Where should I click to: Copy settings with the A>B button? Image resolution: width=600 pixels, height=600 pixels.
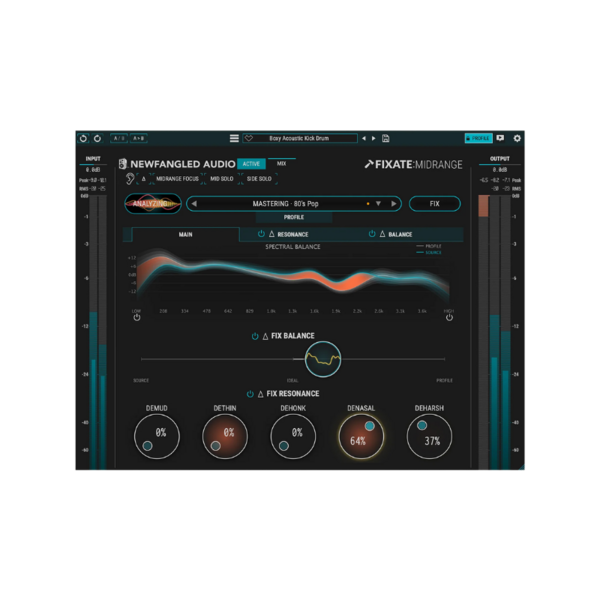pyautogui.click(x=139, y=138)
